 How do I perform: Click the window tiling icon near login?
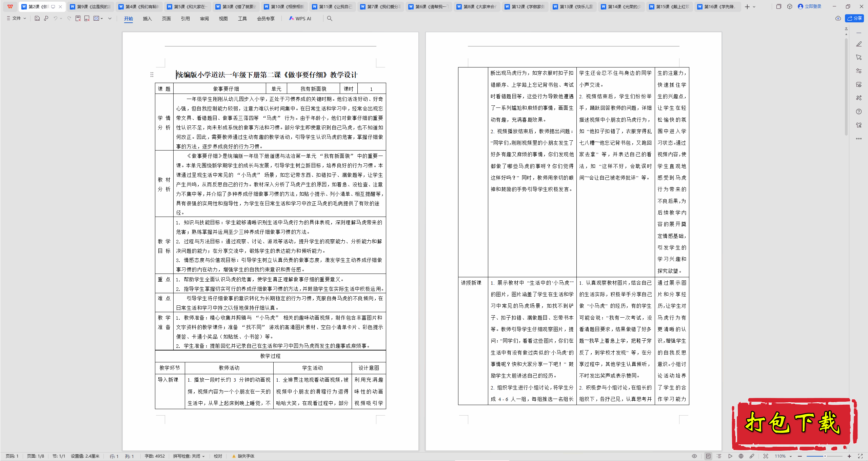[x=779, y=6]
